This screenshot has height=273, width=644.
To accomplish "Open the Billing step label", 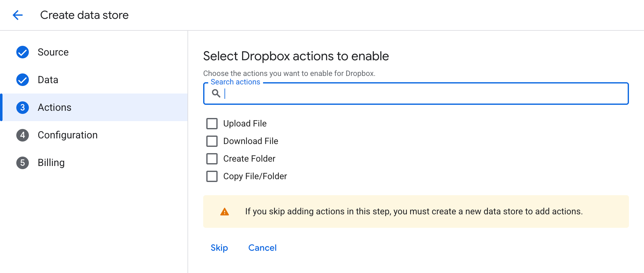I will [51, 163].
